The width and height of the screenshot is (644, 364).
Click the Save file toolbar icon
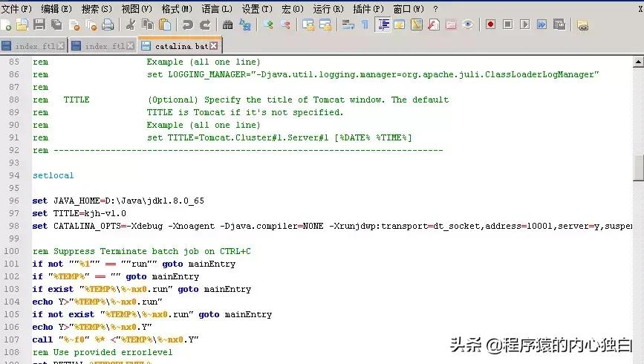point(39,25)
